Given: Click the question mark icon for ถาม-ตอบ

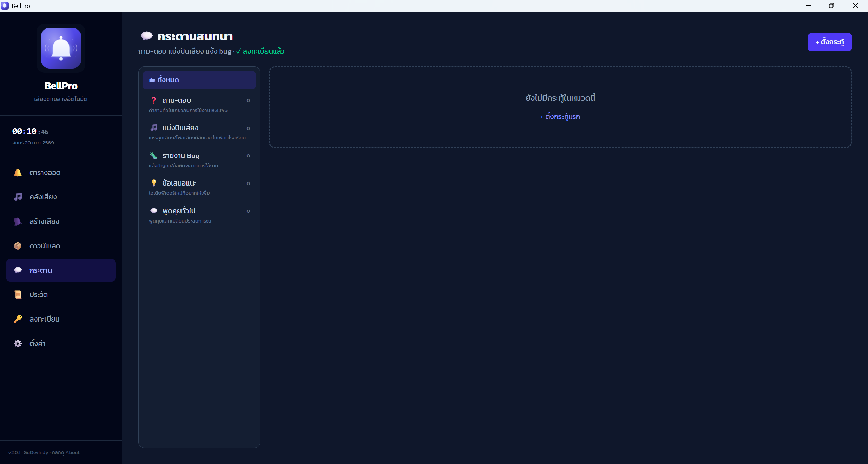Looking at the screenshot, I should (154, 100).
